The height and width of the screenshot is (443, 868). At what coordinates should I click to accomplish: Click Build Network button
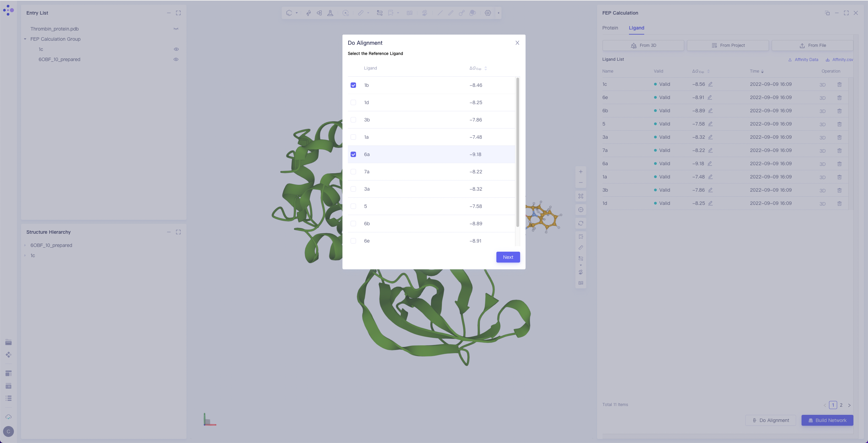point(827,420)
